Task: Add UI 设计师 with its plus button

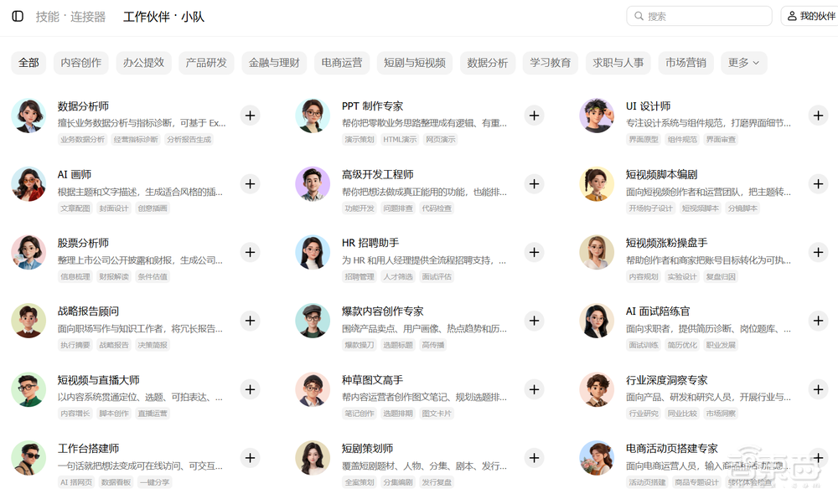Action: click(818, 116)
